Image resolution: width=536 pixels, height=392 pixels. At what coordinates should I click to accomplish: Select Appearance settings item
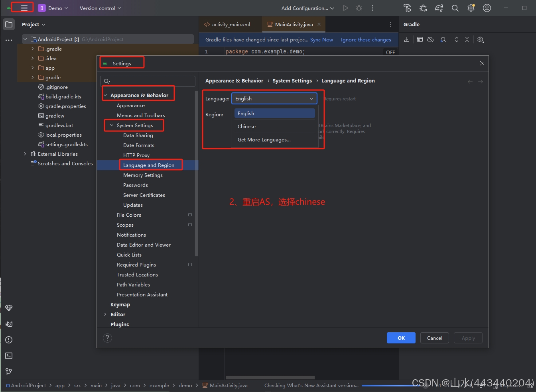click(131, 106)
